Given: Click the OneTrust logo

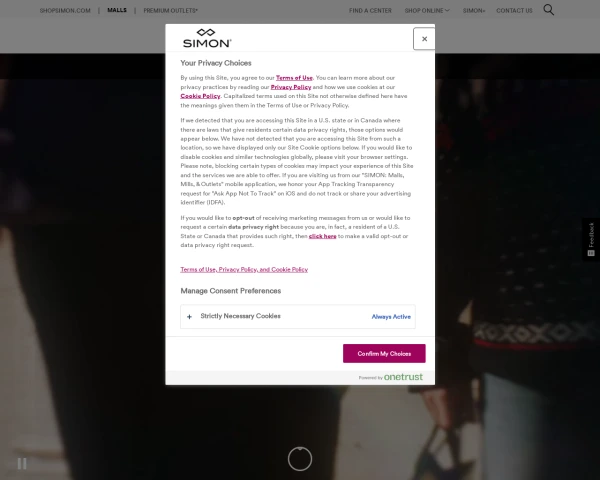Looking at the screenshot, I should [x=403, y=377].
